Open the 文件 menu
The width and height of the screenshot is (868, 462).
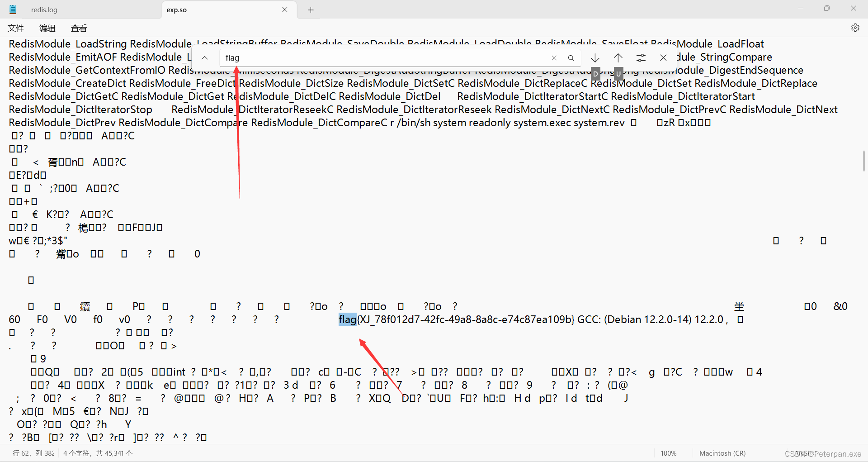coord(16,28)
